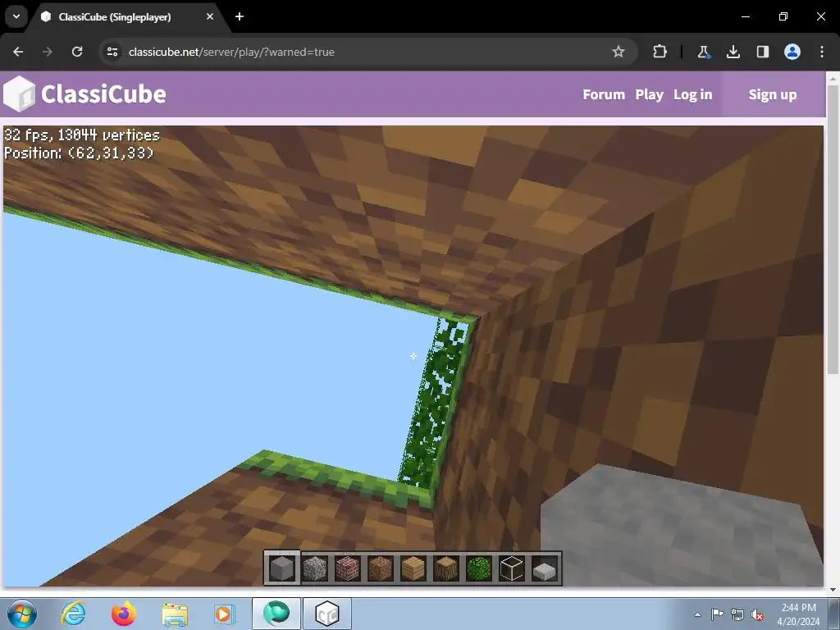The width and height of the screenshot is (840, 630).
Task: Open the Chrome three-dot menu
Action: pos(822,52)
